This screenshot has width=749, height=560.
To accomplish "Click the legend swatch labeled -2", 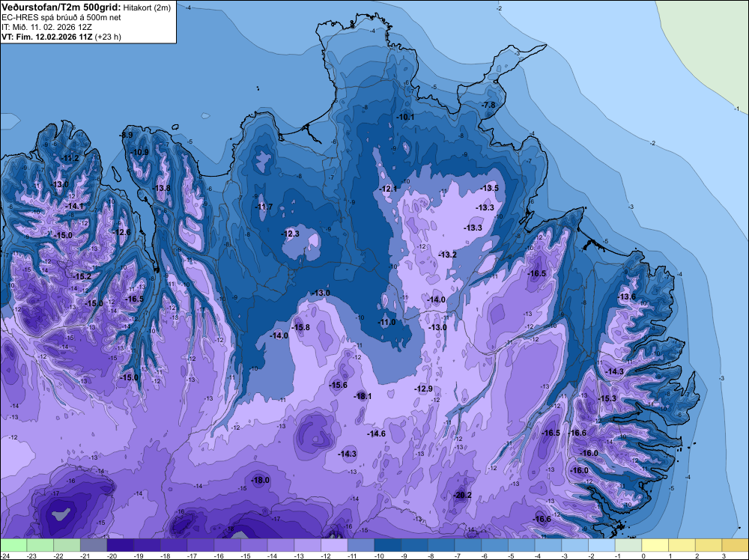I will click(602, 545).
